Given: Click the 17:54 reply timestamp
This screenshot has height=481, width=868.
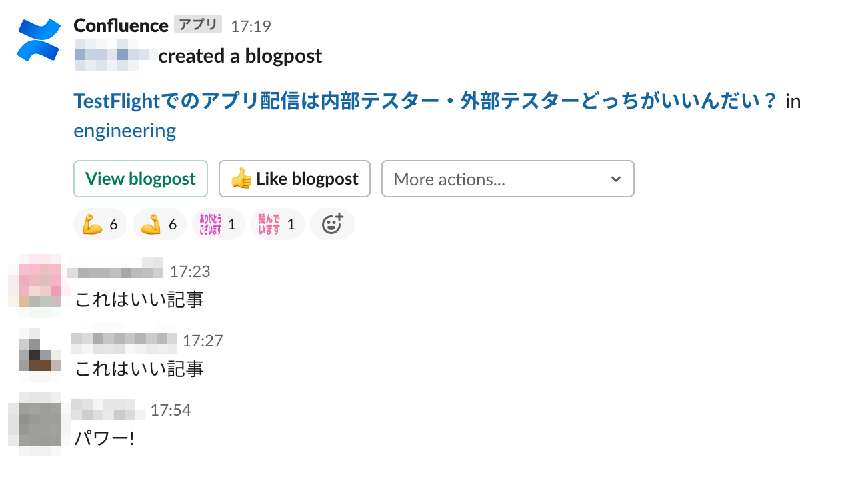Looking at the screenshot, I should tap(171, 410).
